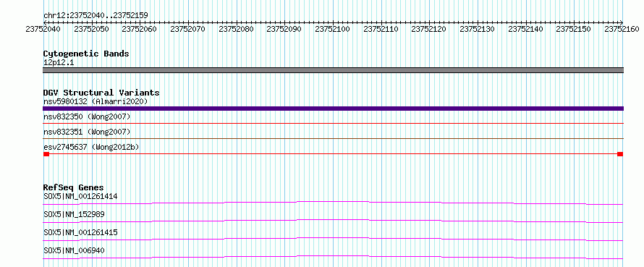Click the nsv832351 (Wong2007) label
The image size is (644, 267).
87,132
